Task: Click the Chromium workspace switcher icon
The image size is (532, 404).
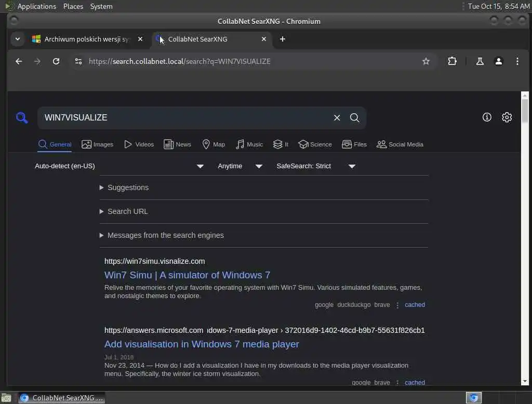Action: (474, 398)
